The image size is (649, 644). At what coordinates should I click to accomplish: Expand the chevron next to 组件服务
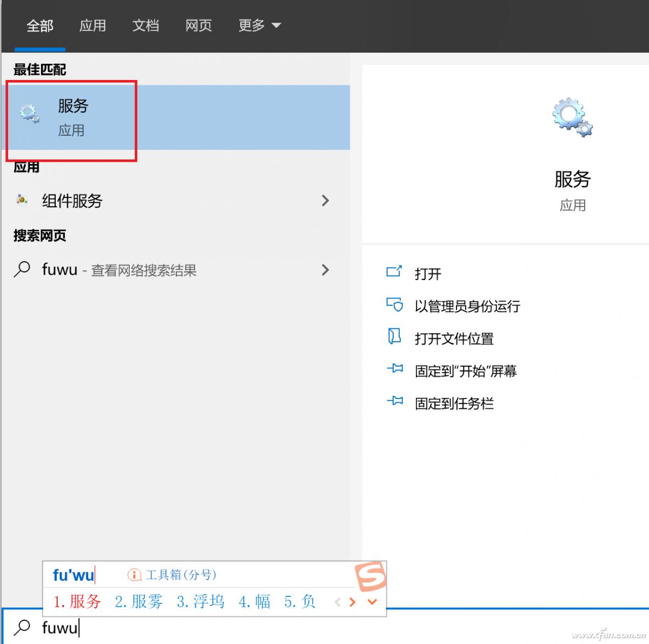pos(325,201)
